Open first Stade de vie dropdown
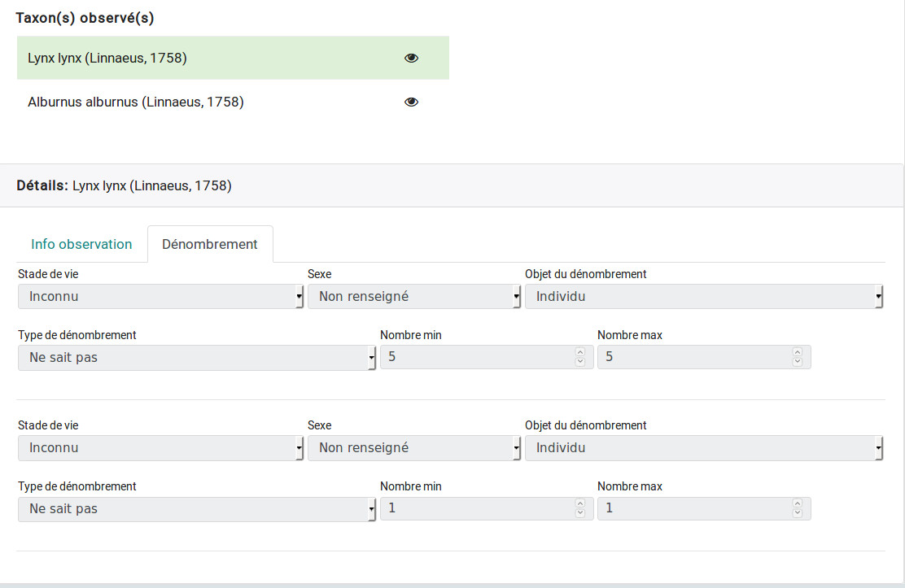Screen dimensions: 905x588 [x=160, y=296]
